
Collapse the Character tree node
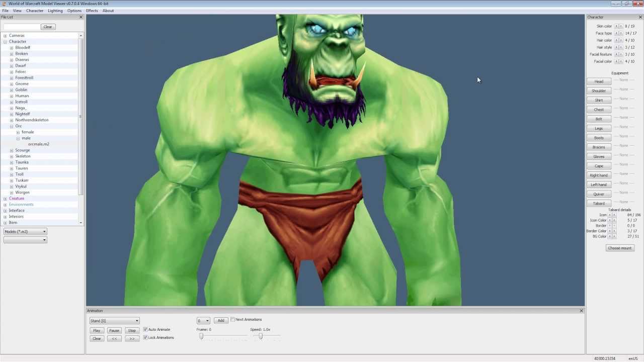click(5, 42)
